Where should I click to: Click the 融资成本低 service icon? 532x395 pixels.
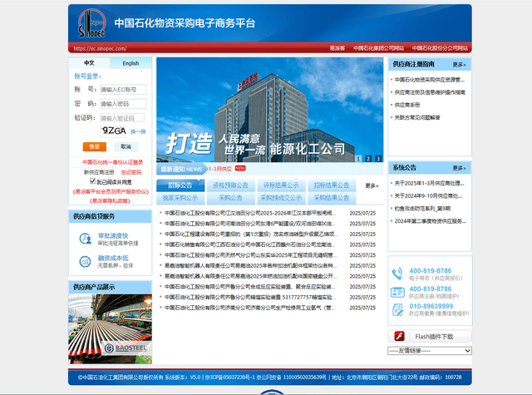84,262
